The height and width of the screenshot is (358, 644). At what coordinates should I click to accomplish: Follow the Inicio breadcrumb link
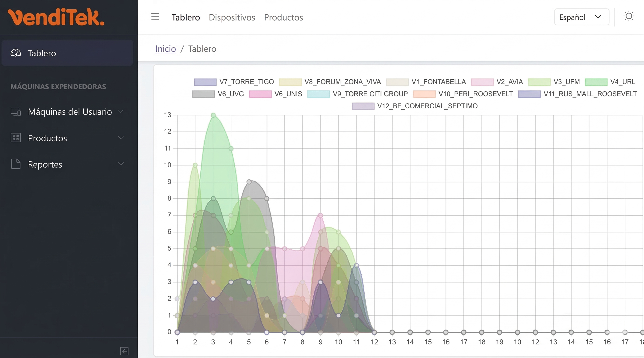pos(165,49)
